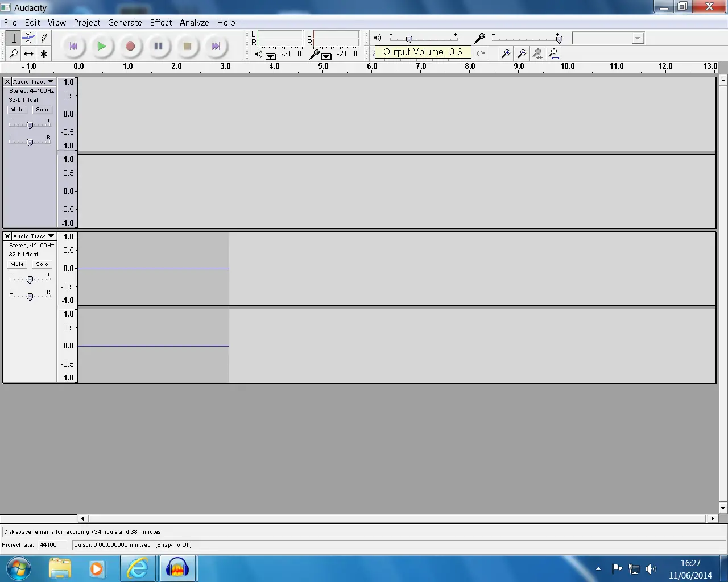This screenshot has width=728, height=582.
Task: Click the input meter microphone icon
Action: pyautogui.click(x=314, y=55)
